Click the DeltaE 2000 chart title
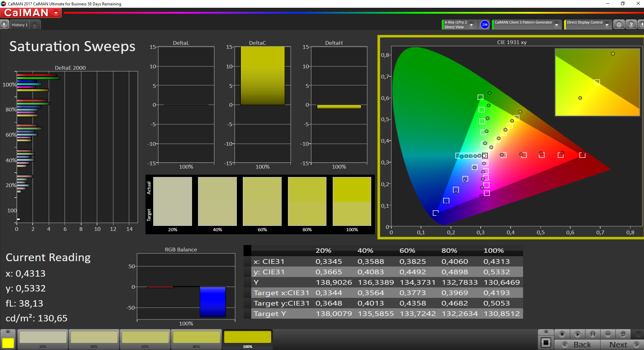The image size is (644, 350). [x=70, y=68]
